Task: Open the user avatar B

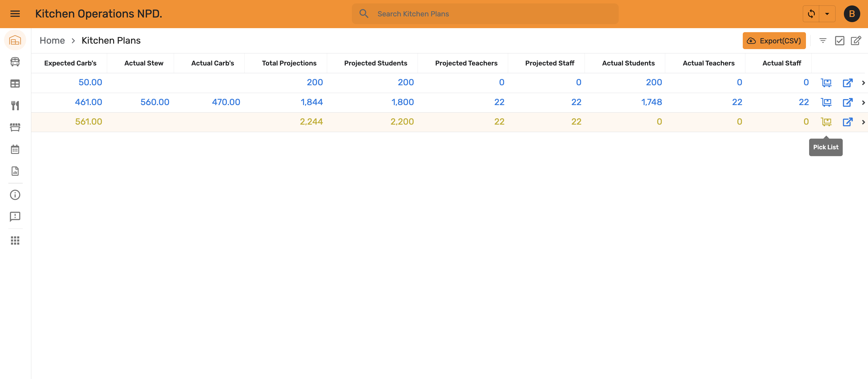Action: click(852, 14)
